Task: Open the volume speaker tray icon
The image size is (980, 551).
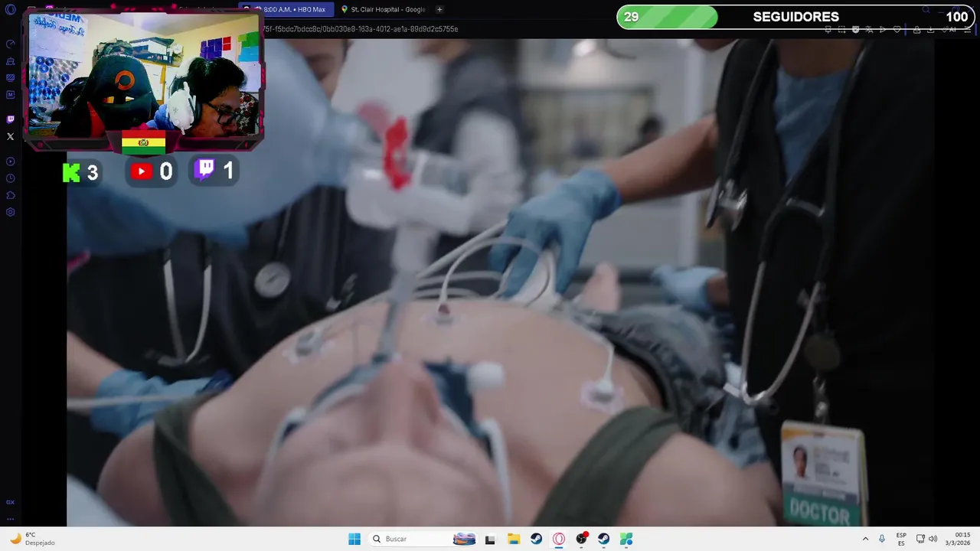Action: point(933,539)
